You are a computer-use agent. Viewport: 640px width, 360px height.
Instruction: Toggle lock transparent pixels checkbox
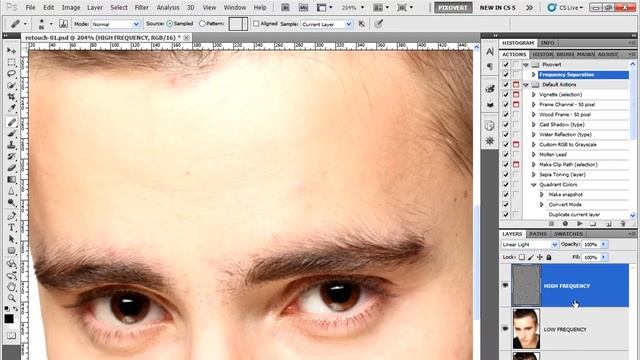click(522, 257)
